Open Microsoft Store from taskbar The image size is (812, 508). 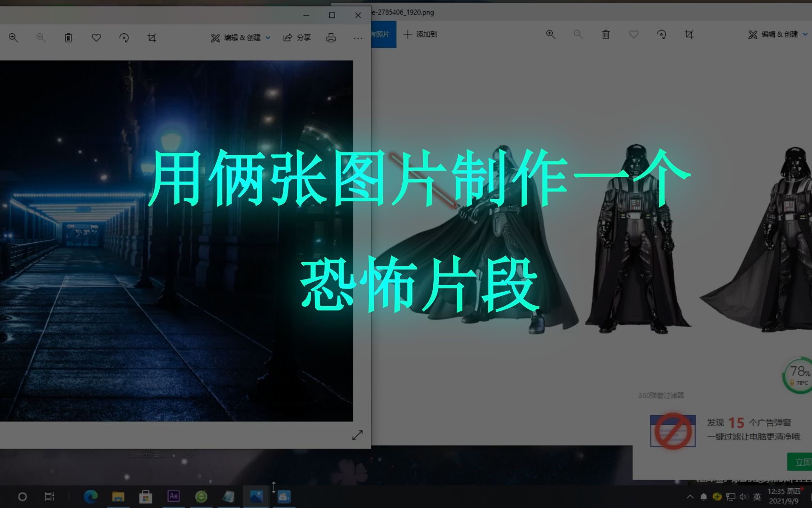(x=146, y=497)
